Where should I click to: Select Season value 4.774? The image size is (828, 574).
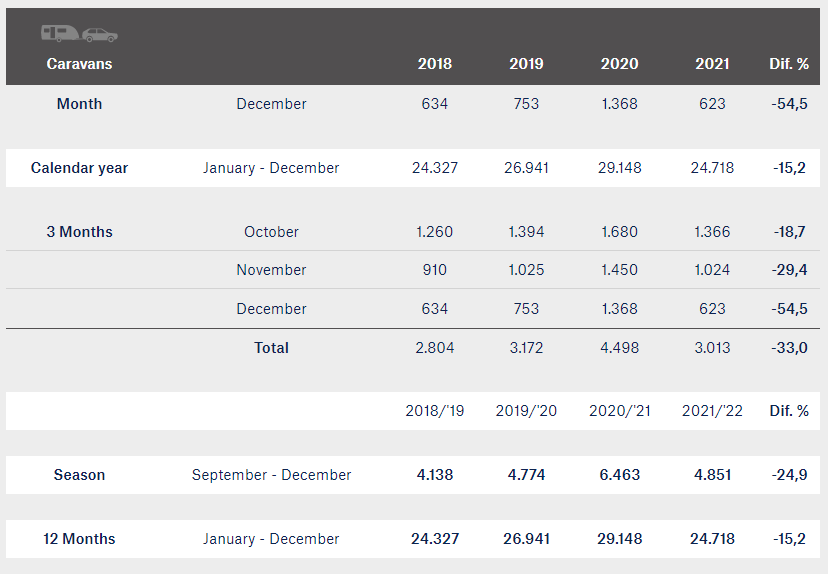526,475
